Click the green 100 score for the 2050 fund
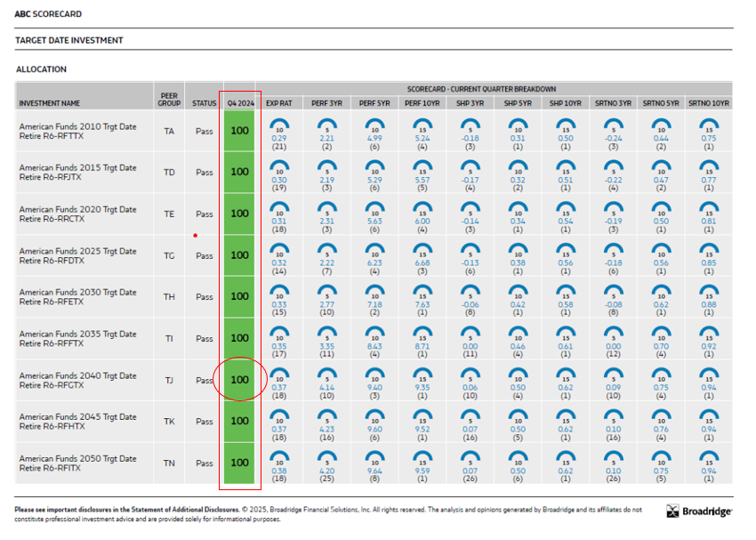Viewport: 756px width, 540px height. [x=239, y=463]
